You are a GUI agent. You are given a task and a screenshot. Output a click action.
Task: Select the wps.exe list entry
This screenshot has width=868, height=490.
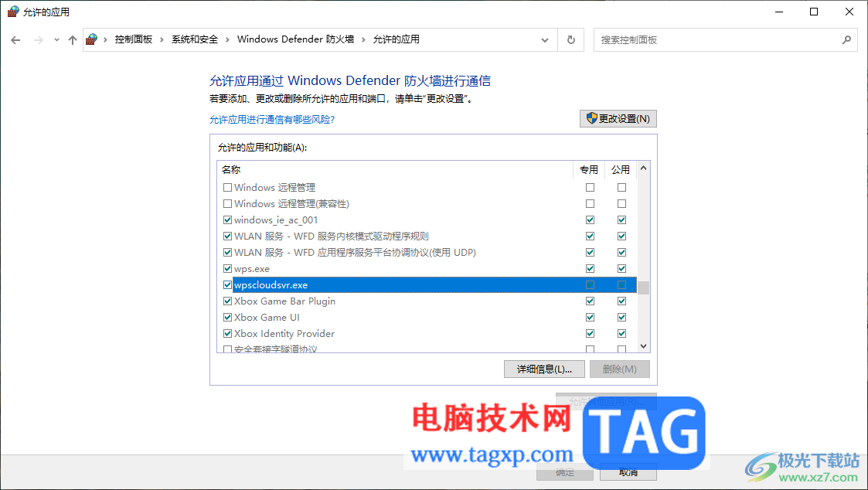429,268
